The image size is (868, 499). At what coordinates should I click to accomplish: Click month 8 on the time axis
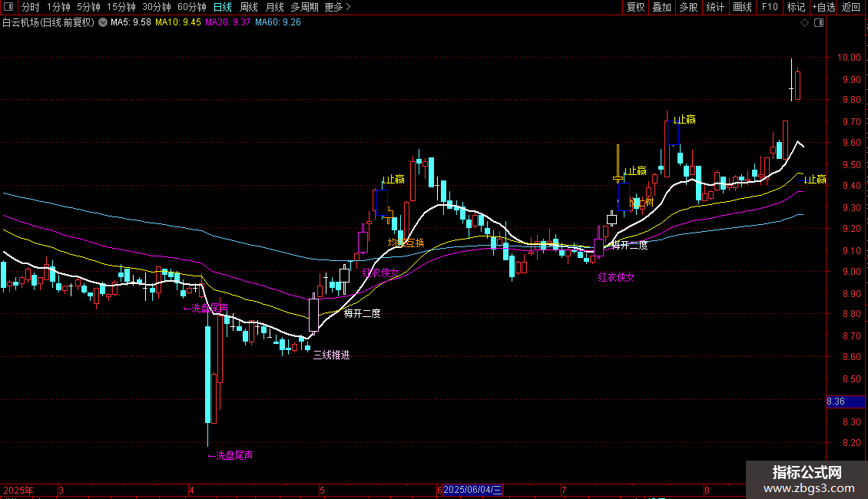pyautogui.click(x=707, y=490)
